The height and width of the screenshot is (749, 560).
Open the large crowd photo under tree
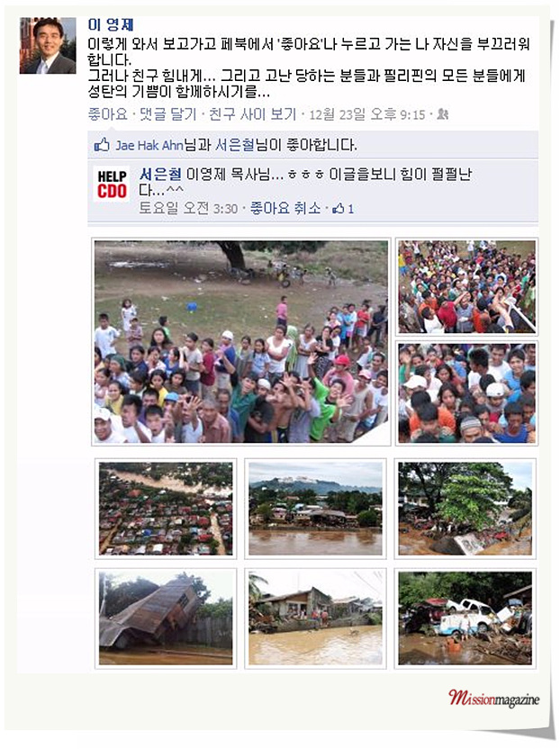coord(240,342)
